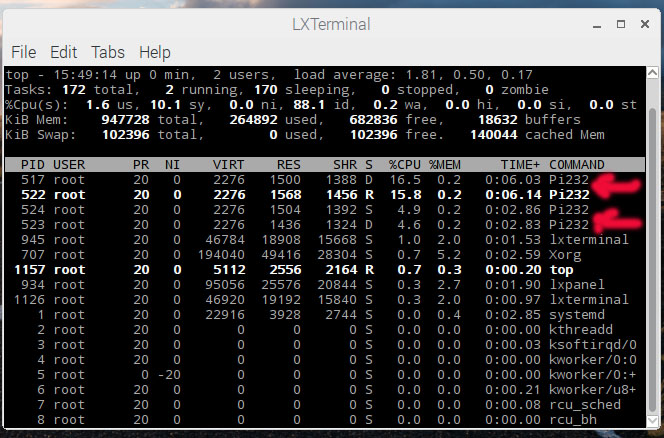Screen dimensions: 664x438
Task: Click the systemd process row
Action: pos(300,314)
